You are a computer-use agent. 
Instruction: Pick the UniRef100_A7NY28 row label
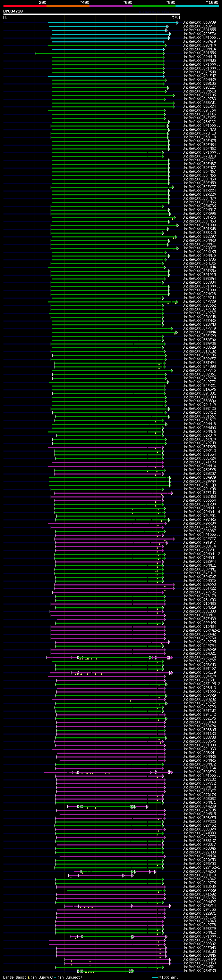coord(199,294)
